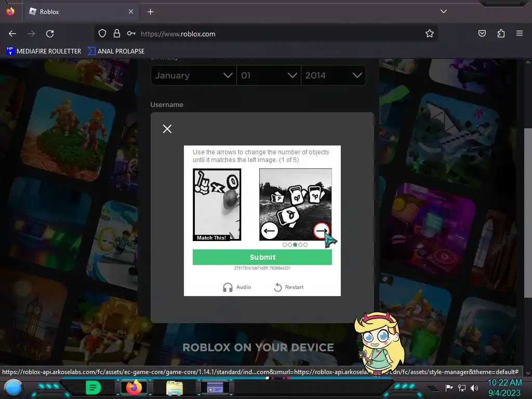The image size is (532, 399).
Task: Click the Action Center flag tray icon
Action: [449, 388]
